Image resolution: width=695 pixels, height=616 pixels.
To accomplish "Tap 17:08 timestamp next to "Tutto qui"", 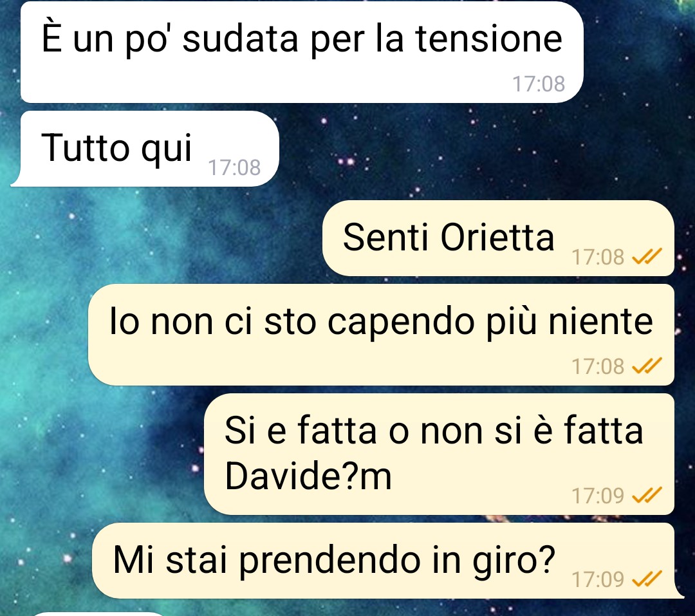I will tap(234, 167).
